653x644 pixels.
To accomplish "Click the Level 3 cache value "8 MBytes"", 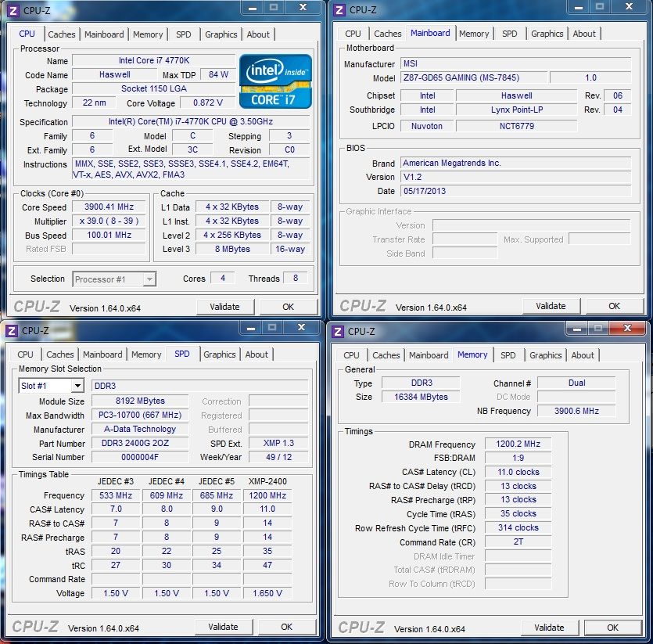I will pos(232,250).
